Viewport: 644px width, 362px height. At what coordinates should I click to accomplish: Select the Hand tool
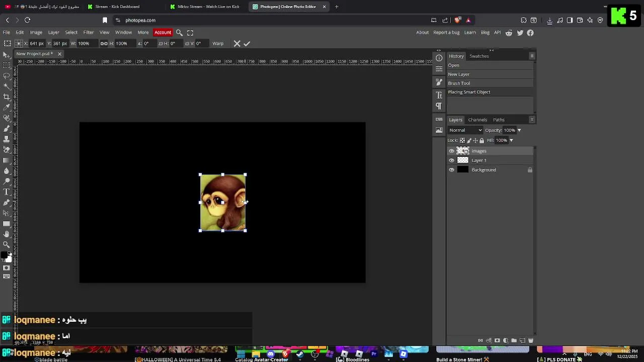(x=7, y=234)
